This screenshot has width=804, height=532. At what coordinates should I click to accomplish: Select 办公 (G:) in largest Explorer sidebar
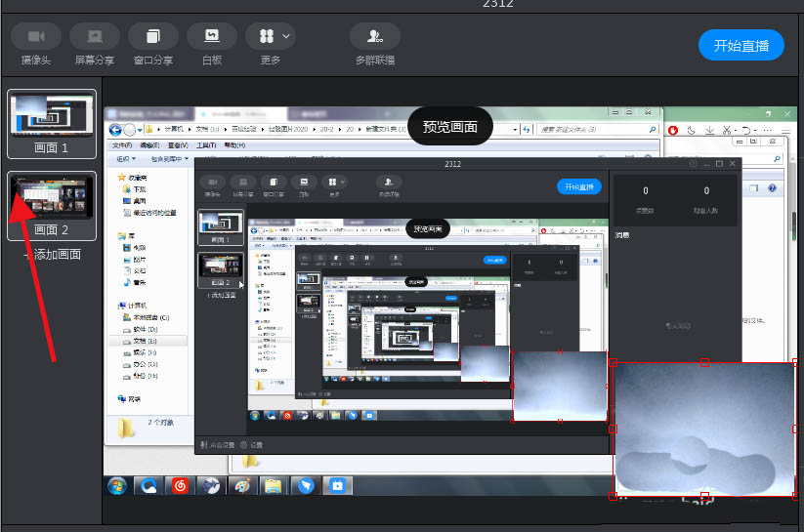(x=140, y=364)
